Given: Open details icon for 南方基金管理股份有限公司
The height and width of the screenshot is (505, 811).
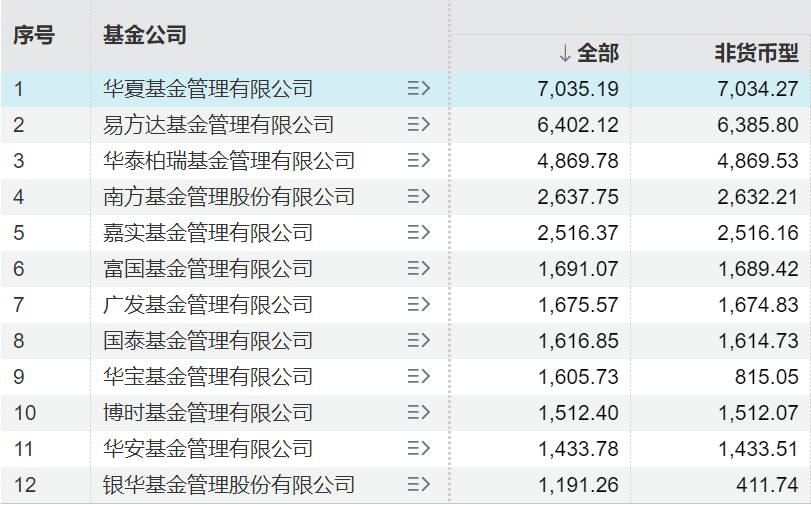Looking at the screenshot, I should pos(418,197).
